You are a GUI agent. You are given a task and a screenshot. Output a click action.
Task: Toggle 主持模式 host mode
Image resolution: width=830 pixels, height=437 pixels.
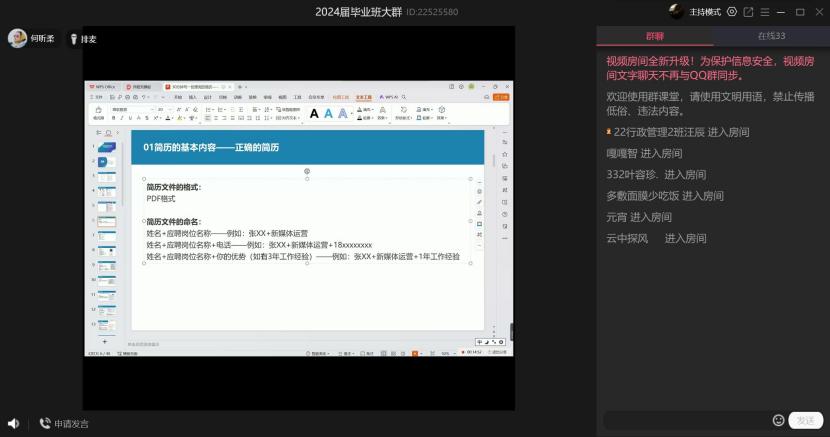[706, 12]
